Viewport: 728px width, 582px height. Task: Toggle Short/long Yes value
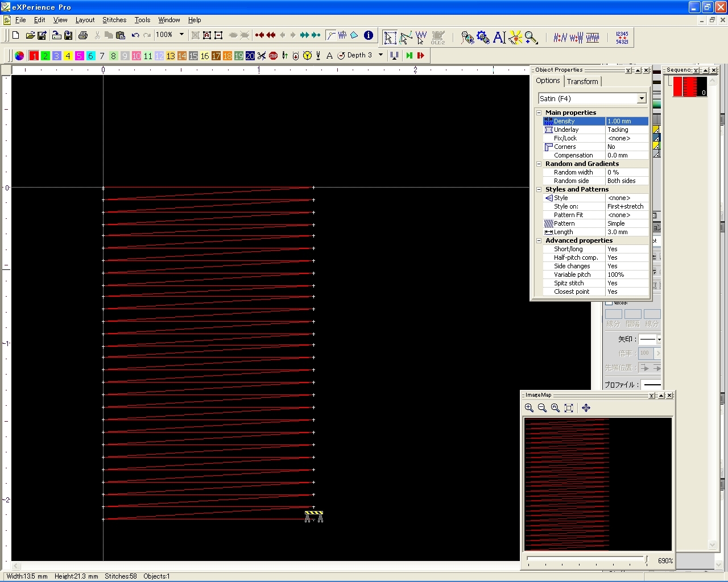tap(627, 249)
